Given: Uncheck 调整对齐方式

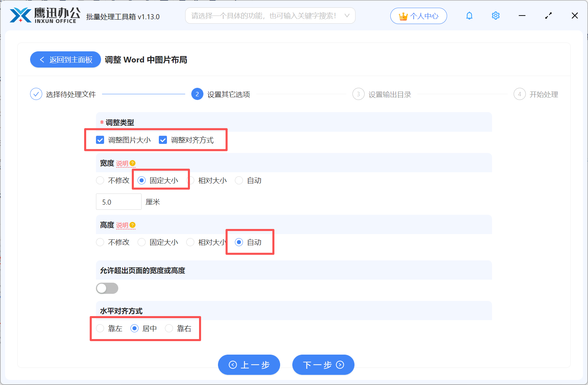Looking at the screenshot, I should click(x=163, y=140).
